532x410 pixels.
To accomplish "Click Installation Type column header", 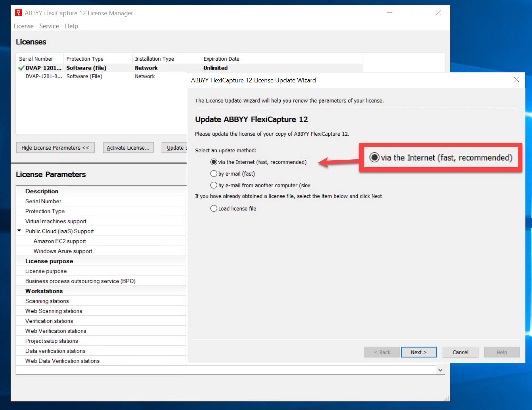I will point(166,59).
